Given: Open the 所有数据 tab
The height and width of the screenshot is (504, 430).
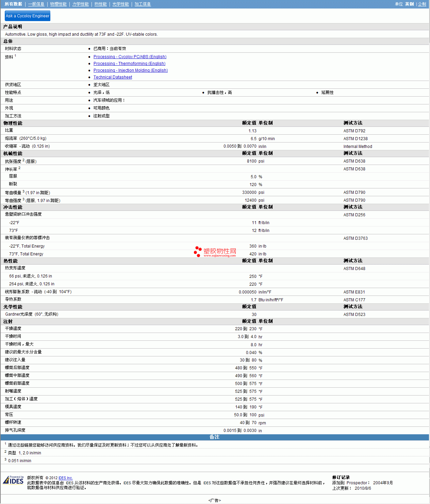Looking at the screenshot, I should click(13, 4).
